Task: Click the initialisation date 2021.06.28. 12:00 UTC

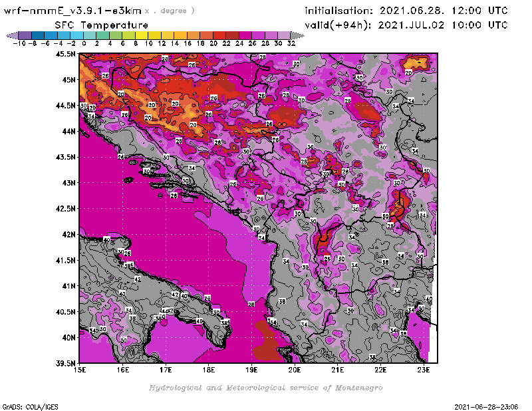Action: [x=444, y=11]
